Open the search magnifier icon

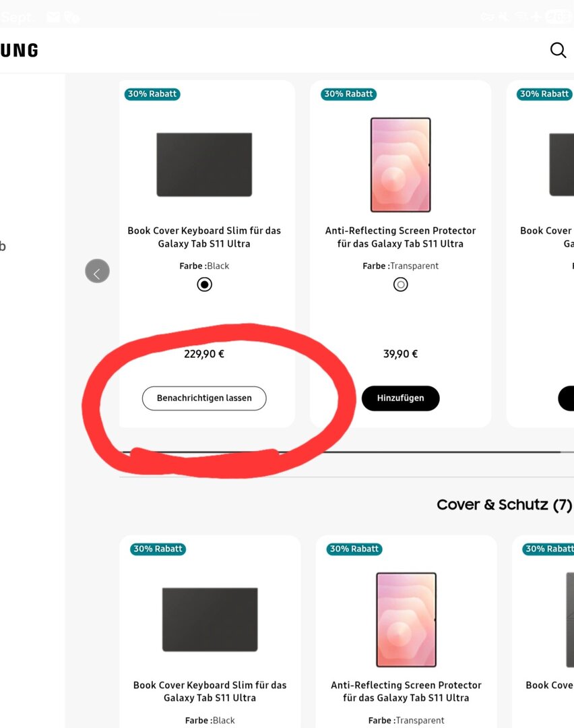coord(558,51)
